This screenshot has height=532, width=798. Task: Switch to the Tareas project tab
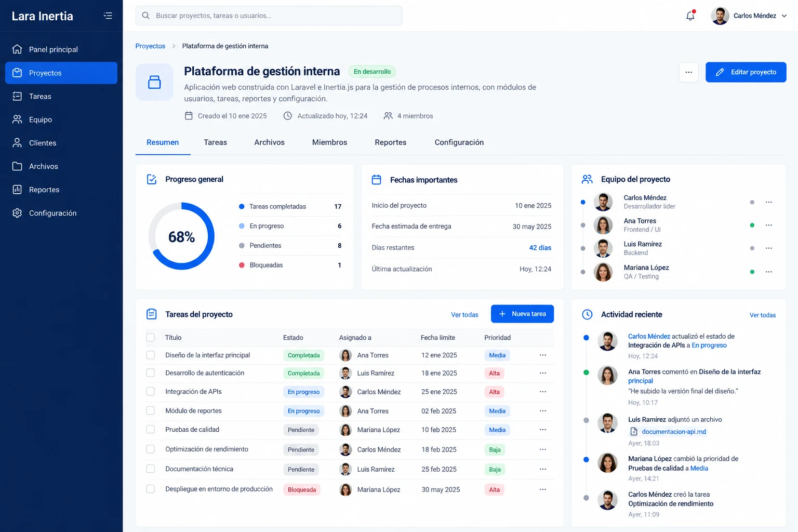(x=216, y=142)
